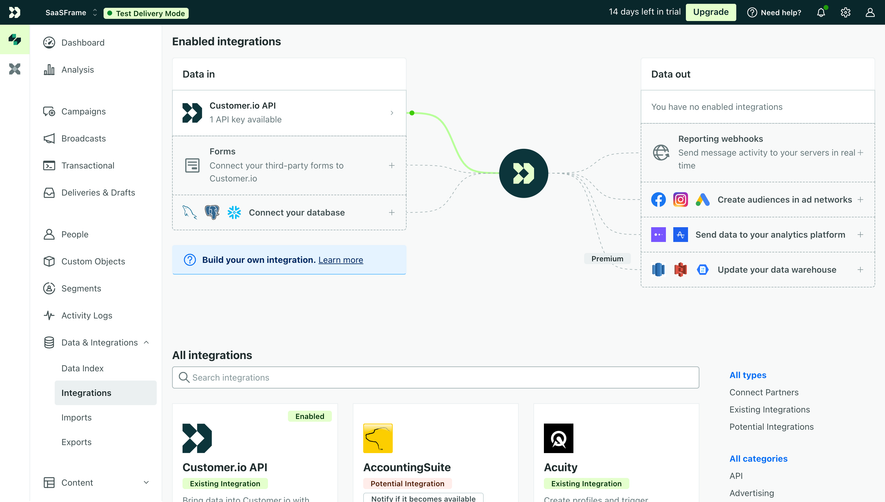Filter by Potential Integrations type
Screen dimensions: 885x502
point(772,426)
